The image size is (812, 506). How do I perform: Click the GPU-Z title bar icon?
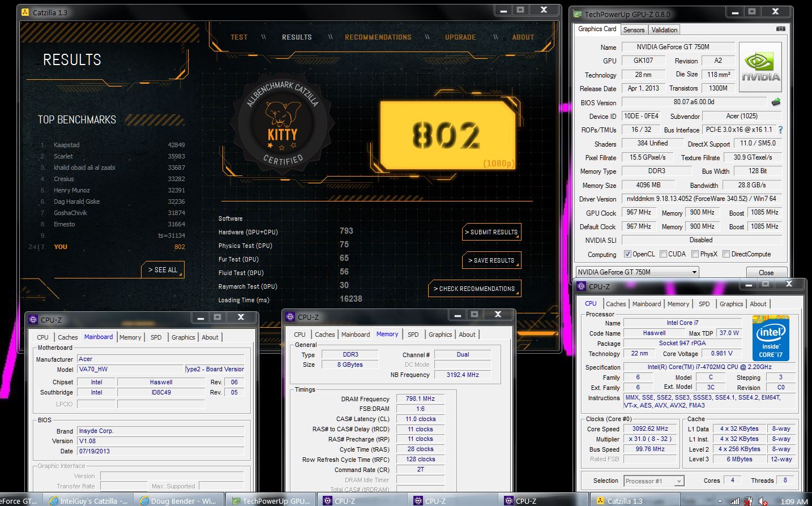[x=577, y=14]
